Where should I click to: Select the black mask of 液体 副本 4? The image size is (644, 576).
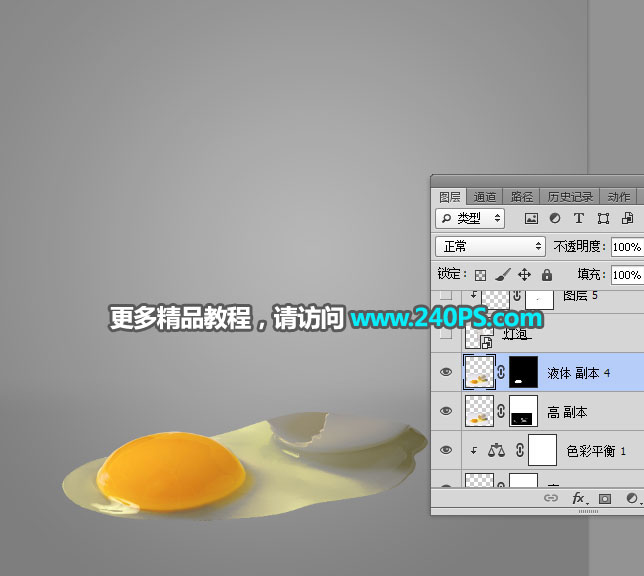523,372
